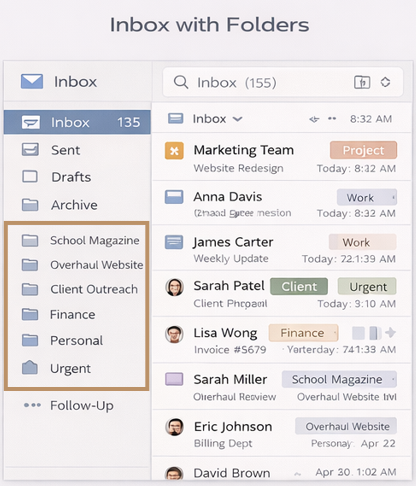This screenshot has height=486, width=416.
Task: Click the Sent folder icon
Action: click(x=30, y=150)
